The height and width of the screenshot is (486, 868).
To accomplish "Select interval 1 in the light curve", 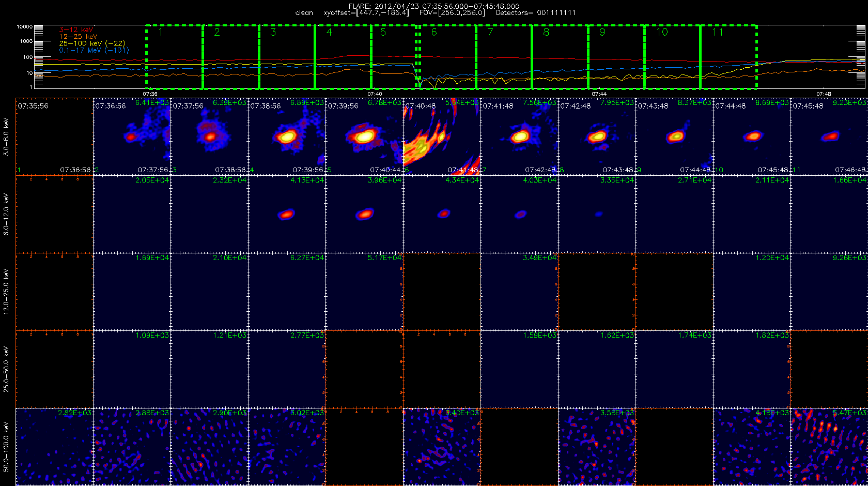I will click(175, 56).
